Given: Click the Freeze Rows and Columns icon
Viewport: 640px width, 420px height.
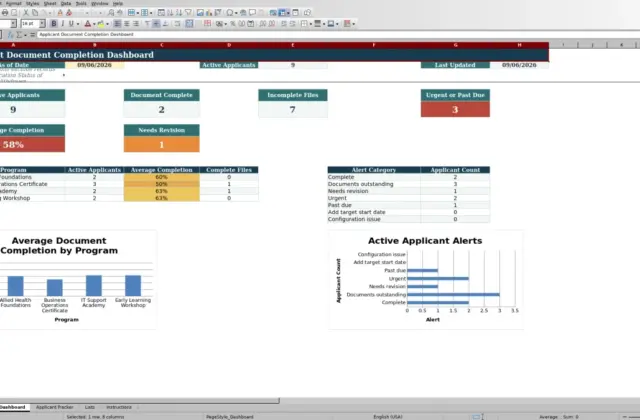Looking at the screenshot, I should [282, 13].
